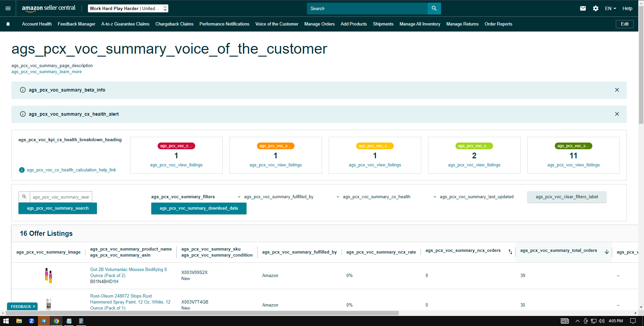
Task: Click the Edit navigation button
Action: pyautogui.click(x=625, y=24)
